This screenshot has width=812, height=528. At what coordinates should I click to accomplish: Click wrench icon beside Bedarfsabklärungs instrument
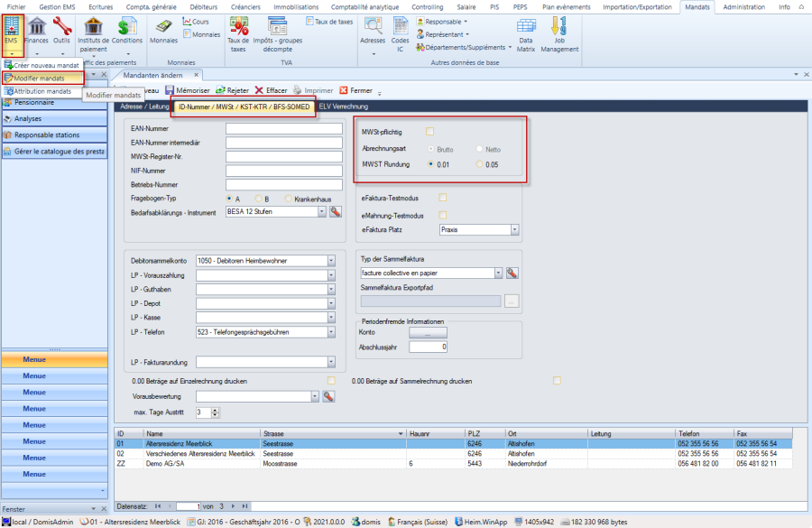pyautogui.click(x=335, y=211)
